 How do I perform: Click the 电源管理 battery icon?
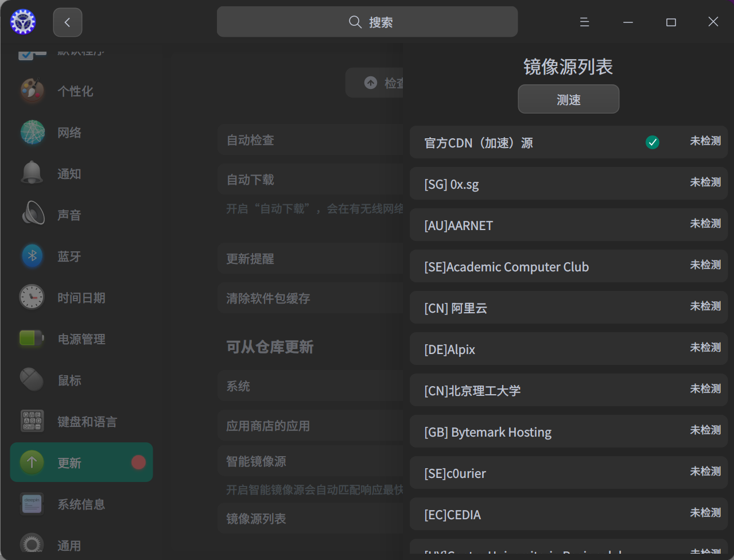32,339
